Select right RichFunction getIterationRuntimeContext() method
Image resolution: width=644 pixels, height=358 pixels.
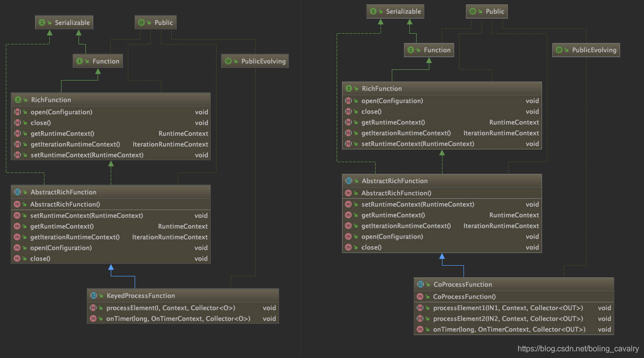[406, 133]
